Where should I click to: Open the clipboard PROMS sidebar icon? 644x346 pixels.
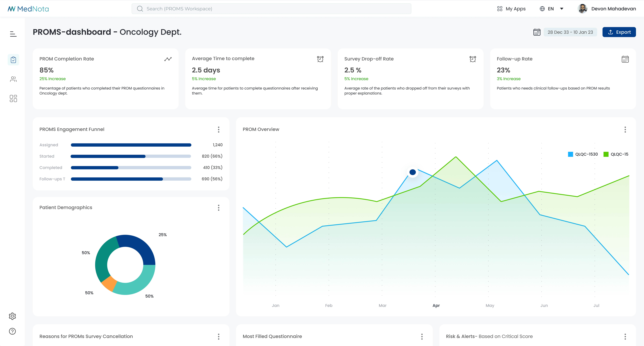click(13, 60)
